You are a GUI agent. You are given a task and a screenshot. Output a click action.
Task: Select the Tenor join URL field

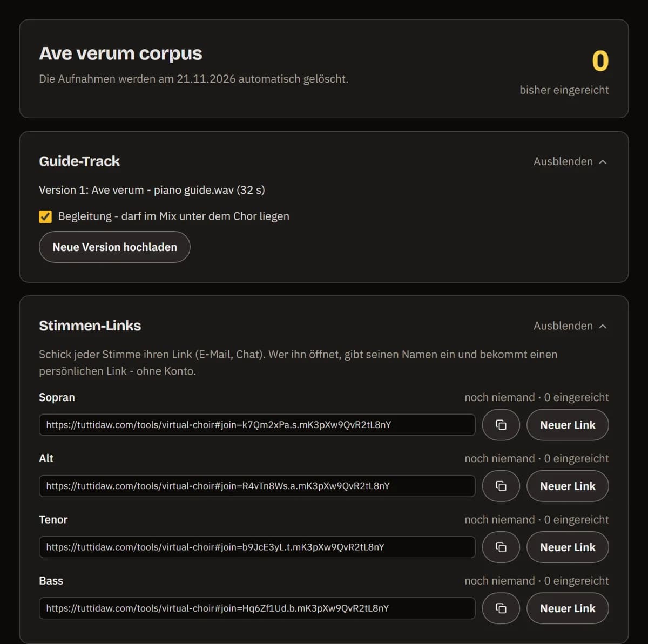coord(257,547)
